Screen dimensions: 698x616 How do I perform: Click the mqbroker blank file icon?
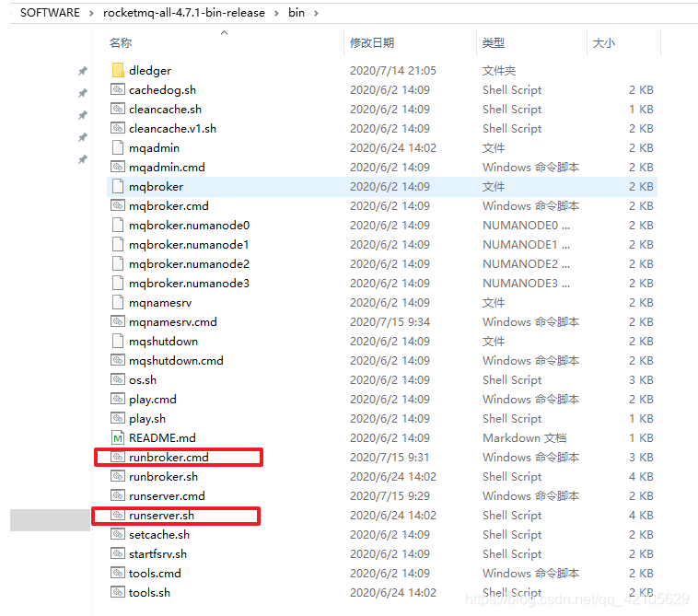pyautogui.click(x=118, y=186)
